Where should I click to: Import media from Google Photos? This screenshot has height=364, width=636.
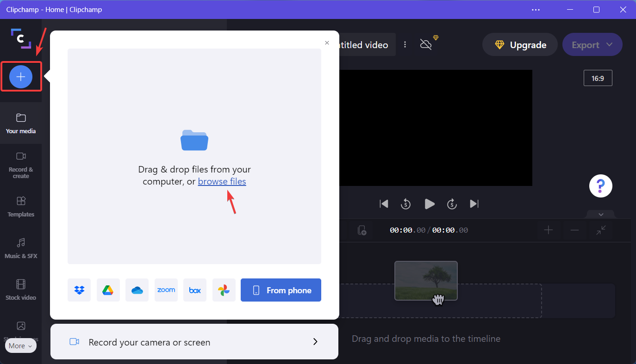[x=224, y=290]
